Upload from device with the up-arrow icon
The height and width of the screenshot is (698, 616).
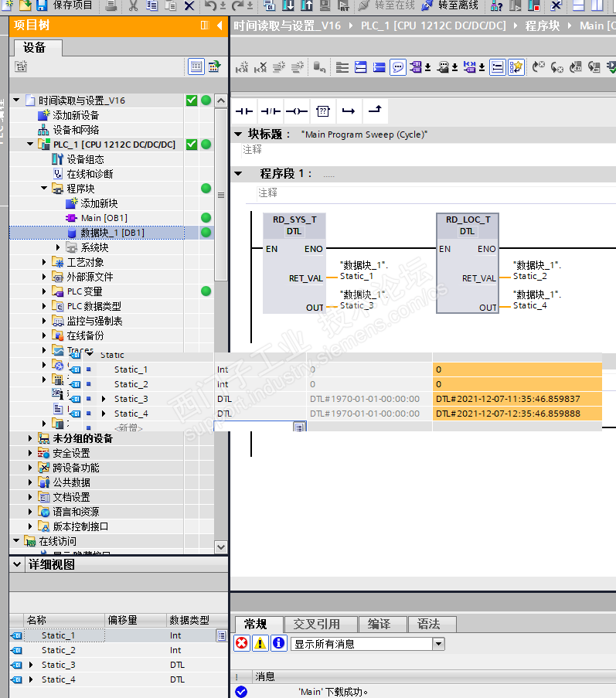(307, 5)
